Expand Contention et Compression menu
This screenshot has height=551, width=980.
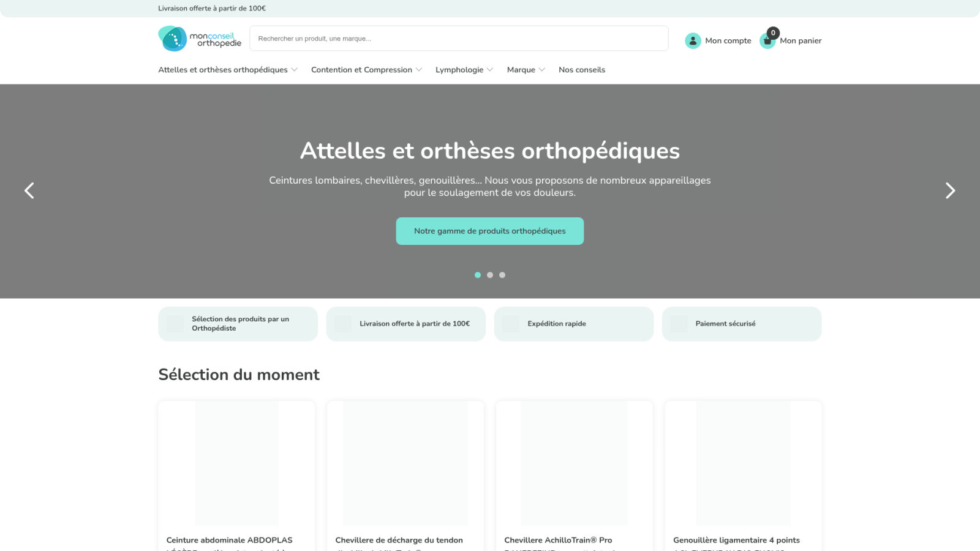click(x=366, y=70)
